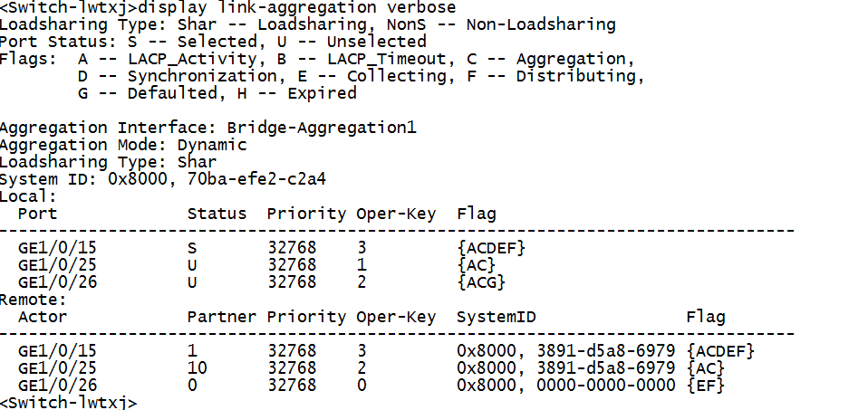Click the Remote partner value 10
The height and width of the screenshot is (410, 868).
(197, 368)
